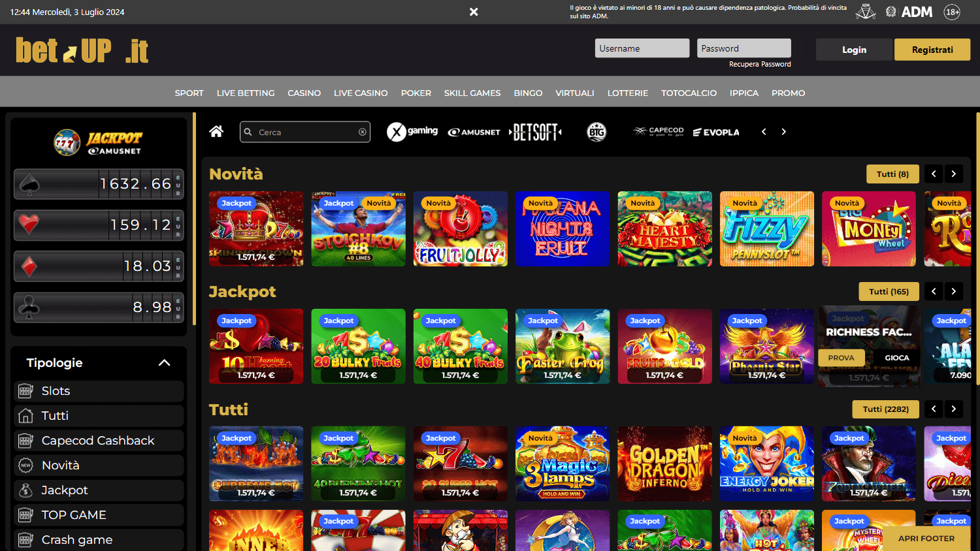
Task: Close the top notice bar
Action: pyautogui.click(x=474, y=12)
